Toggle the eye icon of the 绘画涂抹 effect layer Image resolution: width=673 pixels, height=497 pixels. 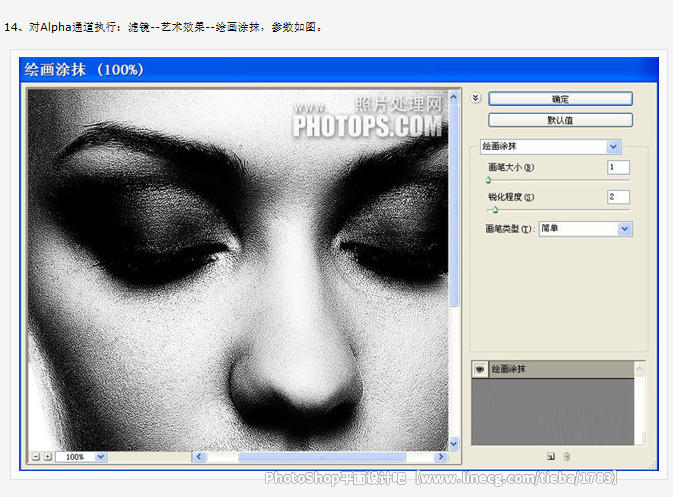[x=480, y=369]
